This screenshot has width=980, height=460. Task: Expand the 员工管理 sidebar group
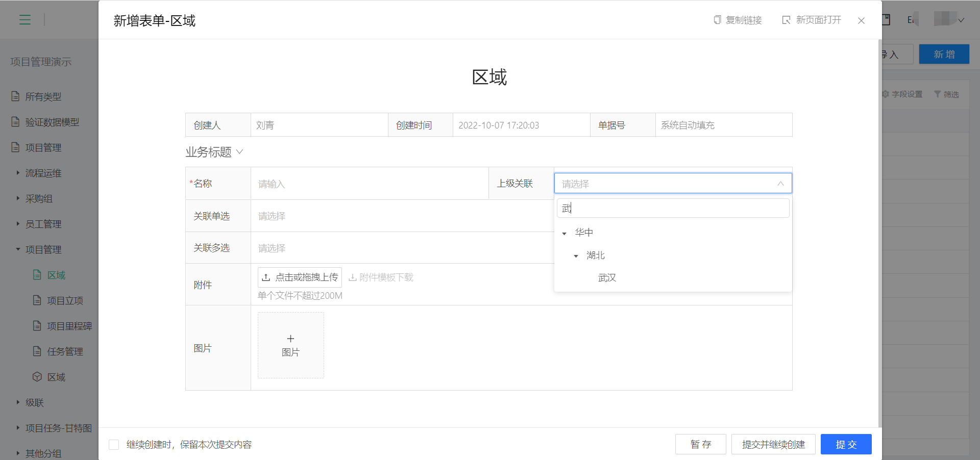[18, 224]
